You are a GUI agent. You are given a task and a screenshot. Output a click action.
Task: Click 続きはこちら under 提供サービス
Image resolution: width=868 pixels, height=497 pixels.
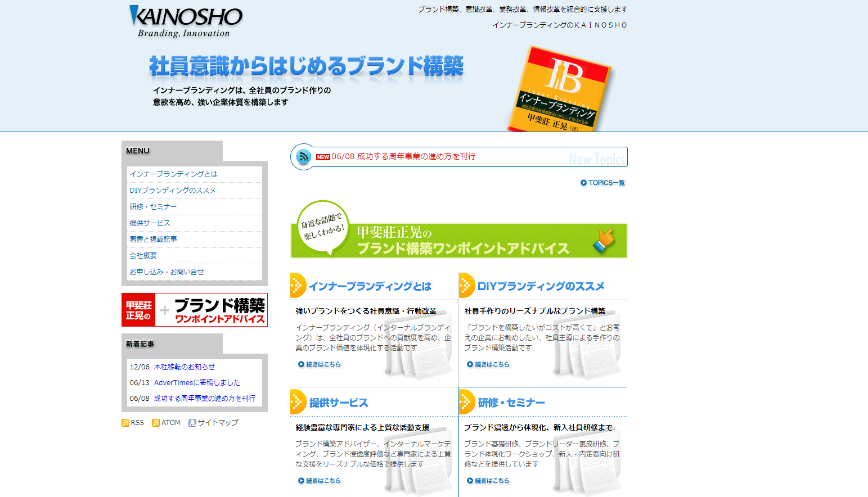pyautogui.click(x=320, y=481)
